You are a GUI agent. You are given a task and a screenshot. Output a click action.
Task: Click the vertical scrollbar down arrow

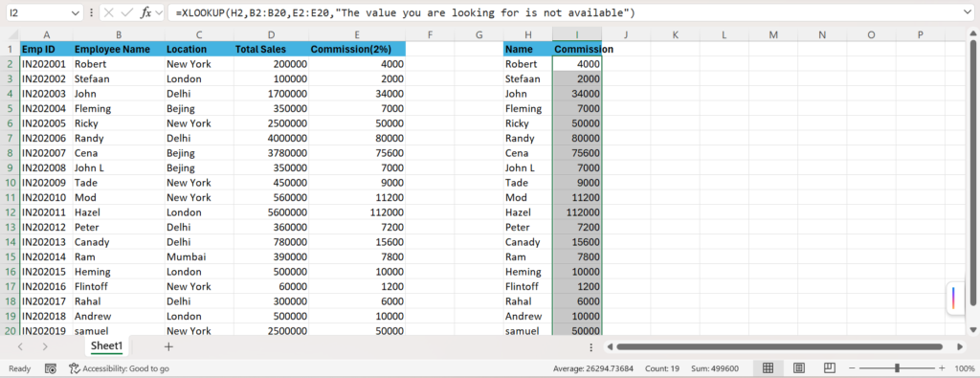(x=972, y=329)
